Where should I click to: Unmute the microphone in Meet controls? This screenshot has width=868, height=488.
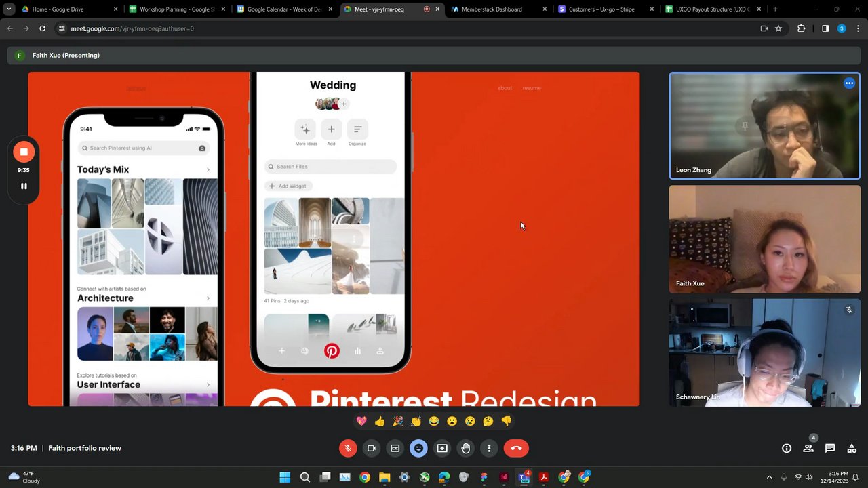point(348,448)
